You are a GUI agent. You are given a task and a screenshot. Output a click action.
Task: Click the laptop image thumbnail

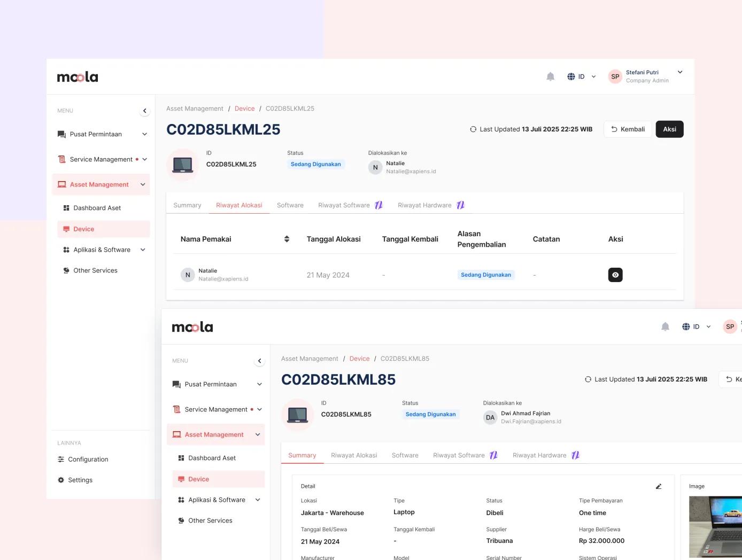tap(715, 527)
